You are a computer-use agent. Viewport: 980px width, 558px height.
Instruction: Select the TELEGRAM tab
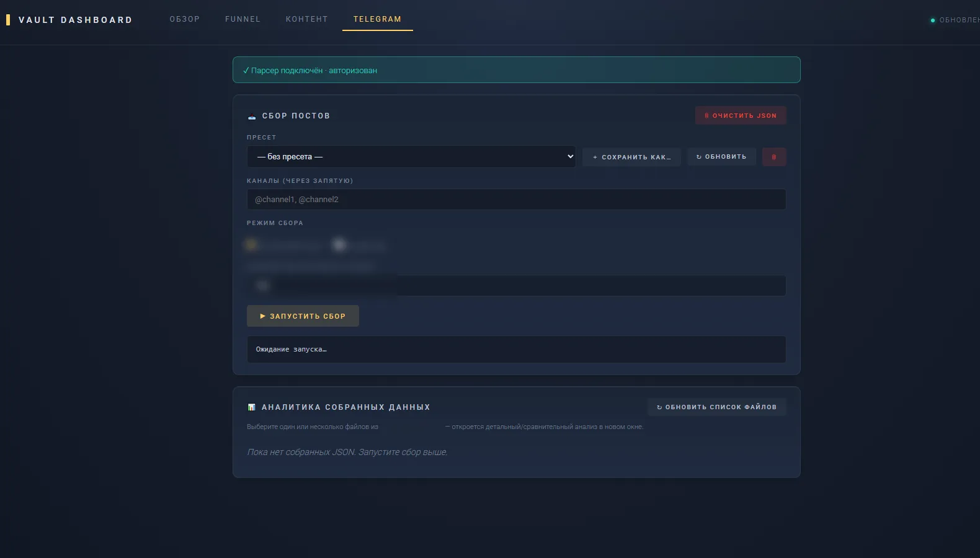pos(377,19)
